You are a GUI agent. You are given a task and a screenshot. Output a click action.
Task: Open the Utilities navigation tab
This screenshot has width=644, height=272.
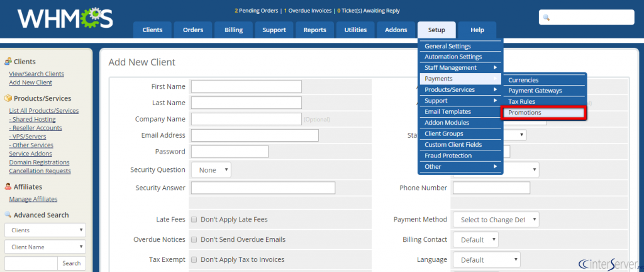coord(356,30)
